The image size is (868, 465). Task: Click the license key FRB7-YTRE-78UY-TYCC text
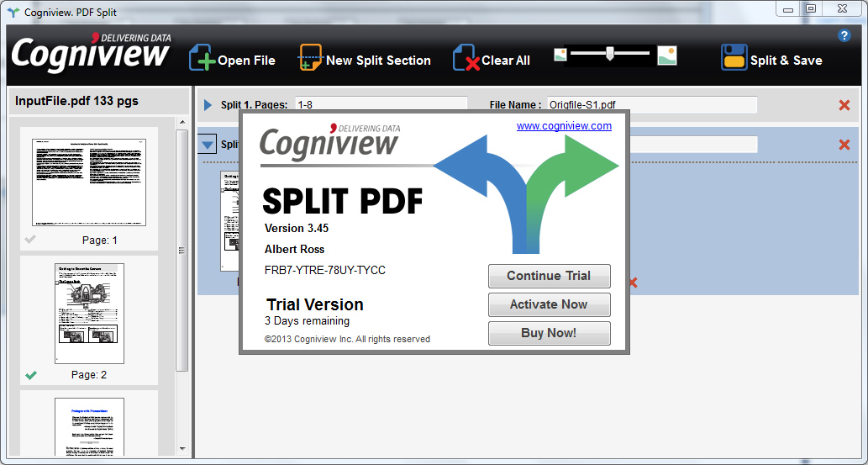pos(325,271)
